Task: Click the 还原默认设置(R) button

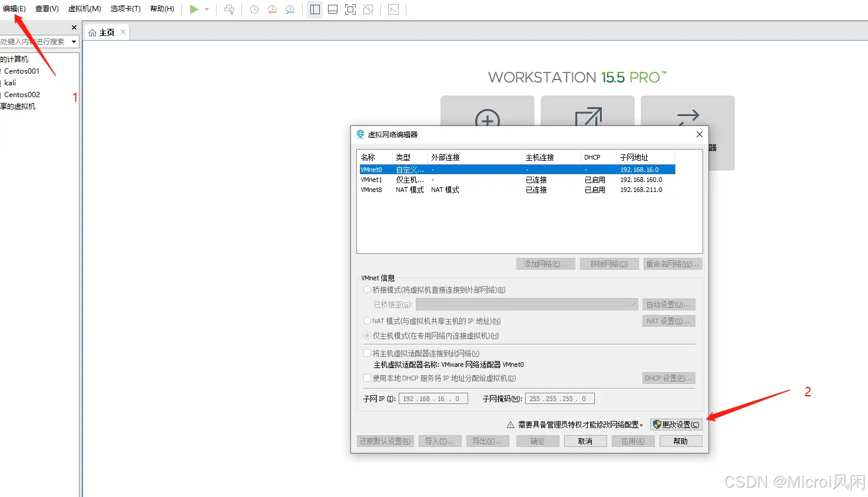Action: 385,441
